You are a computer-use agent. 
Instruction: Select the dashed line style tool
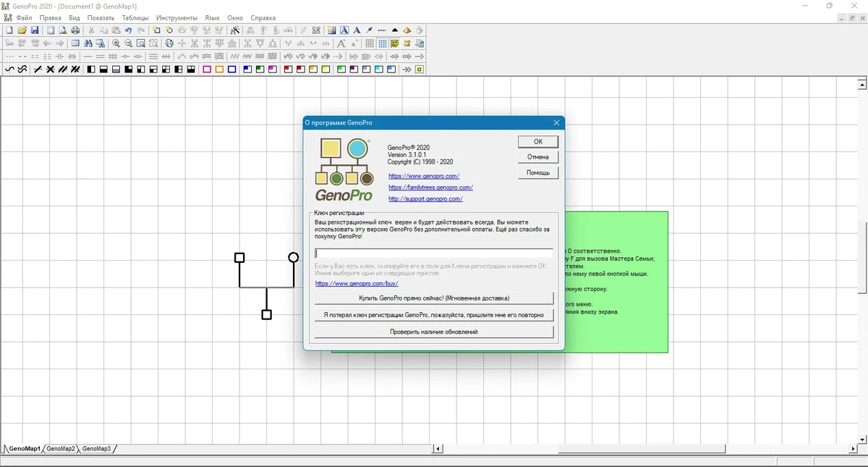click(x=382, y=30)
